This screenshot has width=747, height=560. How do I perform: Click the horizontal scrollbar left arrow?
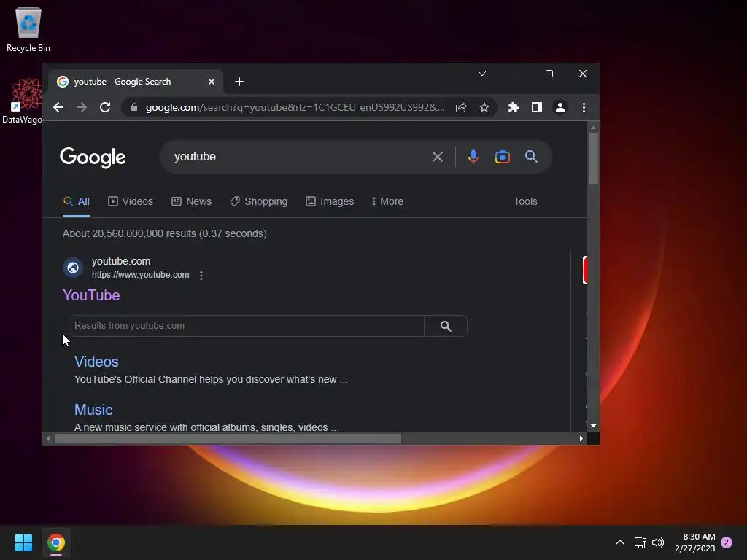click(48, 438)
